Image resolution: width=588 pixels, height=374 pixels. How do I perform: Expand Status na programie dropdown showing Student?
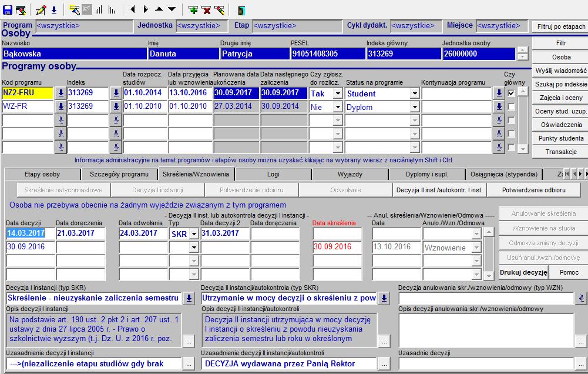click(x=414, y=93)
